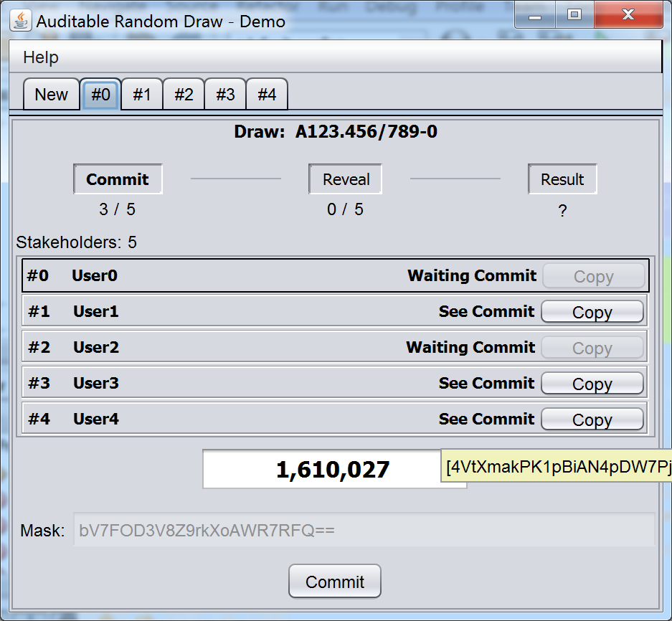
Task: Copy User3's commit
Action: (592, 383)
